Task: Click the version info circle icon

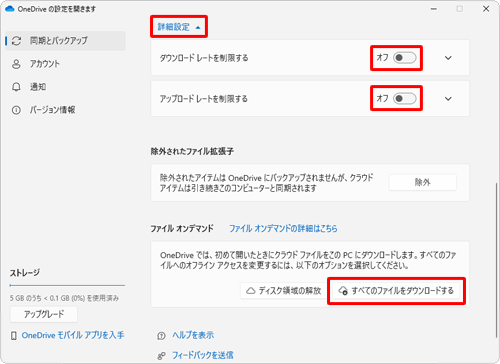Action: (16, 110)
